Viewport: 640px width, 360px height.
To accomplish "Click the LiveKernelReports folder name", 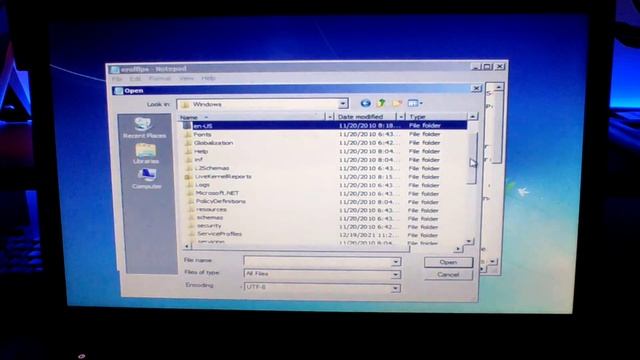I will click(x=223, y=177).
